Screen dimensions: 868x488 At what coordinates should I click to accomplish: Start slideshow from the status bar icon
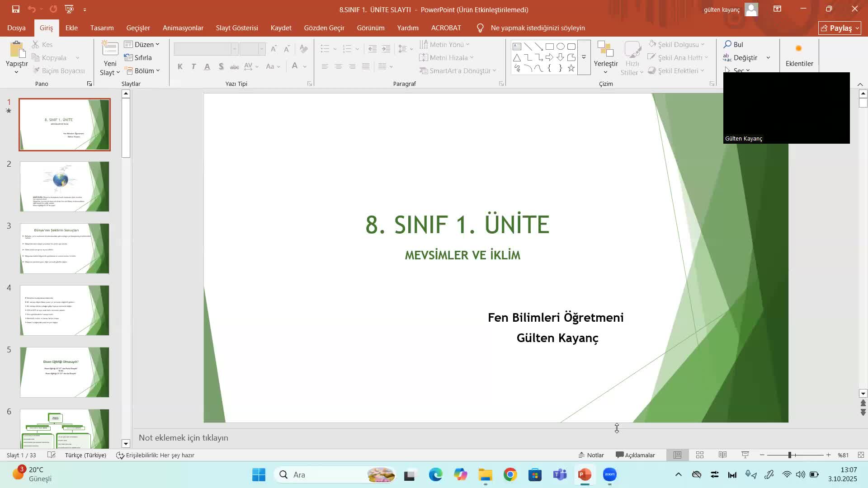coord(745,455)
